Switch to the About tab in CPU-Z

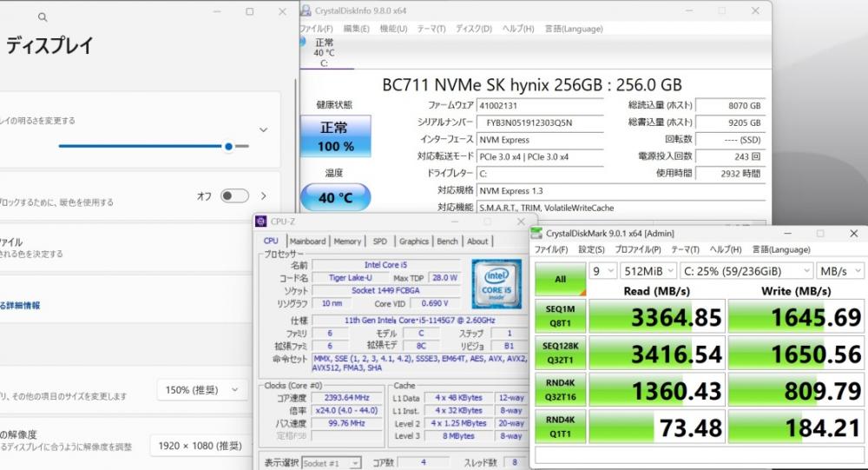click(477, 242)
